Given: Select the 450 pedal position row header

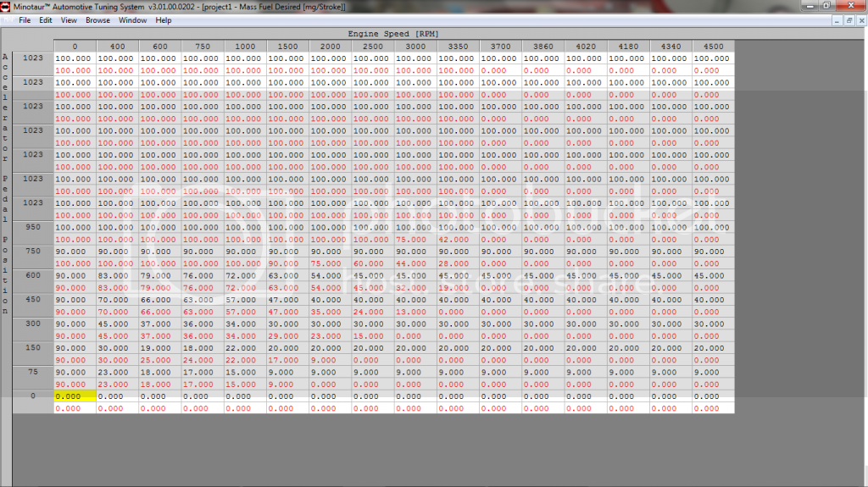Looking at the screenshot, I should pyautogui.click(x=33, y=299).
